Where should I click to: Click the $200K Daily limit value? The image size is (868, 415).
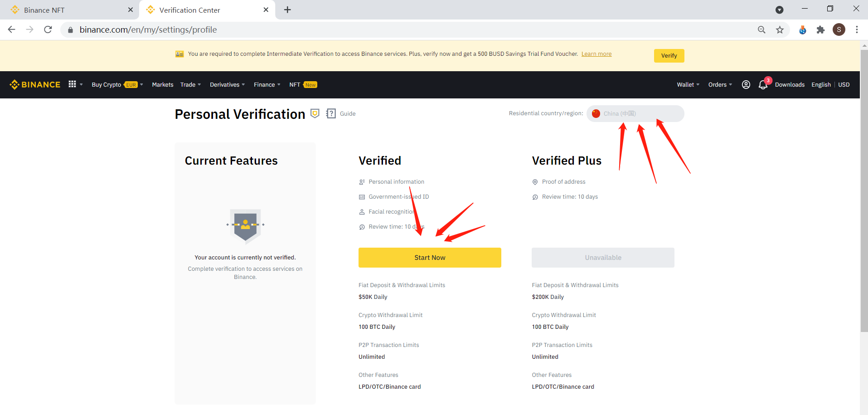[548, 297]
